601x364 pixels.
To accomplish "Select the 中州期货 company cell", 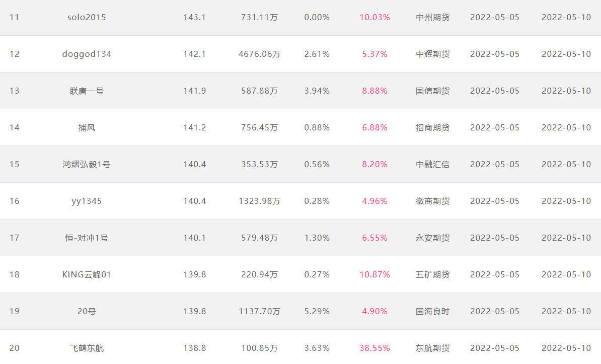I will (433, 17).
